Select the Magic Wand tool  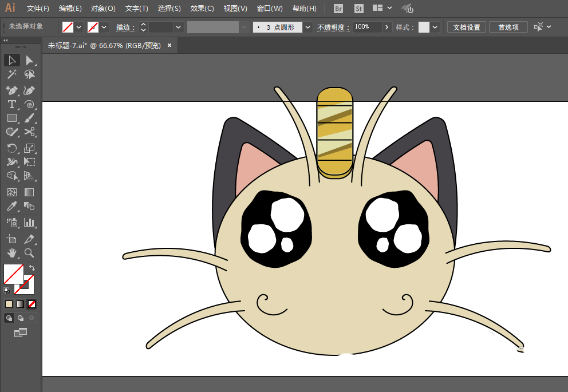point(11,74)
